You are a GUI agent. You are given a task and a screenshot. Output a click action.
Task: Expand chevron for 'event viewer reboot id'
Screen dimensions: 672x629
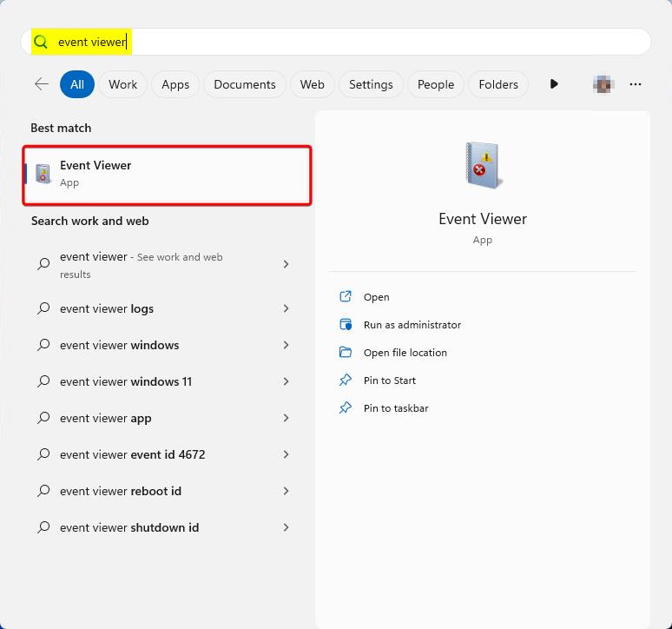tap(286, 491)
